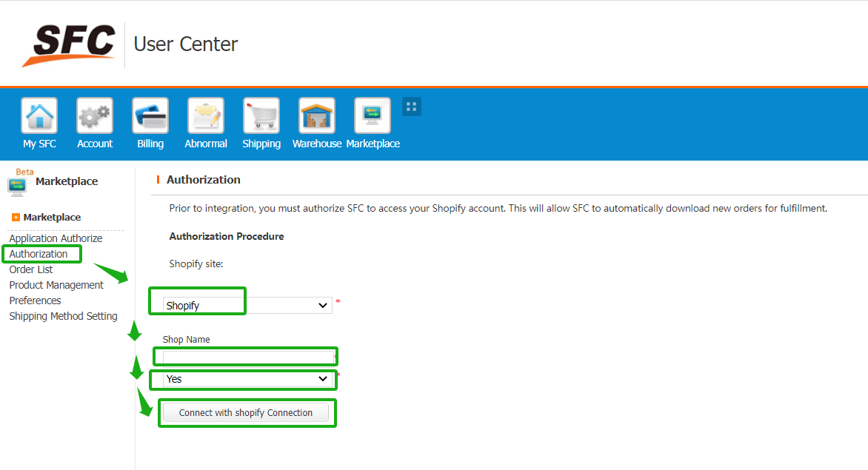Open the Shopify site dropdown
This screenshot has height=470, width=868.
[x=247, y=305]
